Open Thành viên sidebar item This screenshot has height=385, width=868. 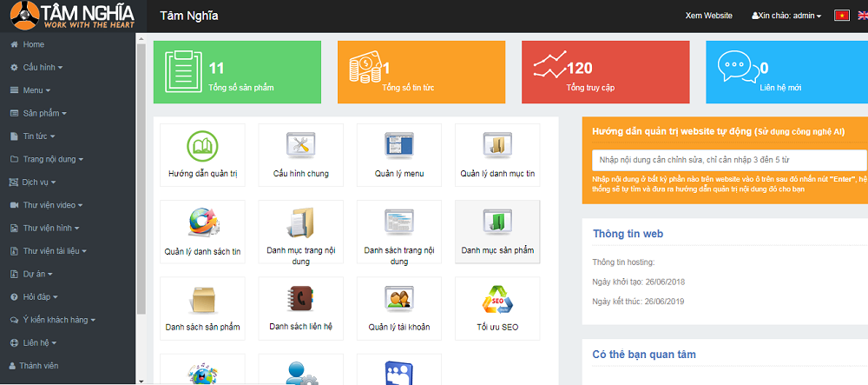[x=39, y=366]
